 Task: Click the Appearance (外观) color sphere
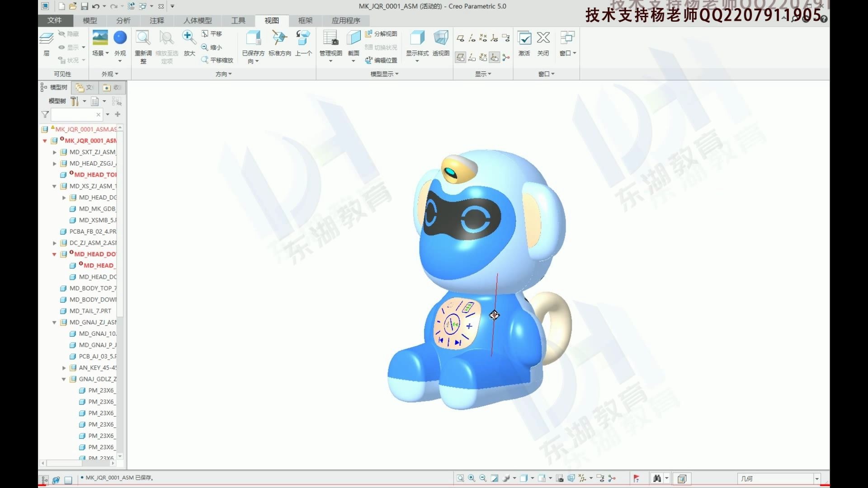[120, 38]
